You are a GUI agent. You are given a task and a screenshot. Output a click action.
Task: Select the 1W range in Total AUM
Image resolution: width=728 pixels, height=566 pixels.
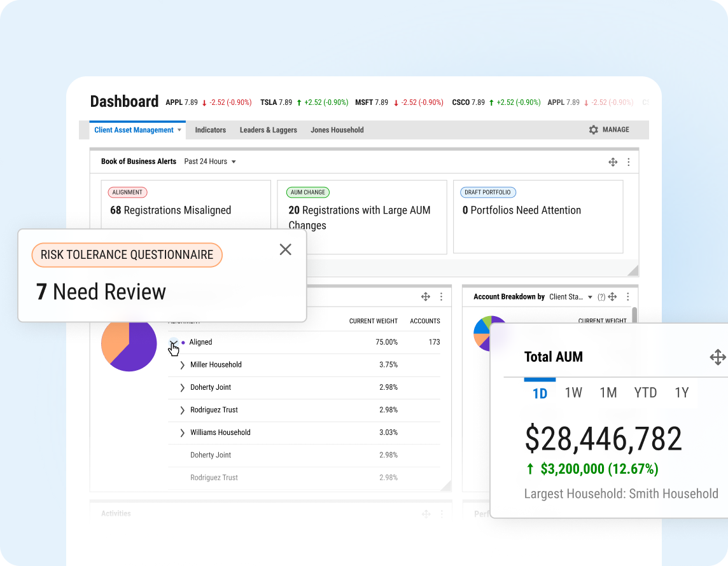573,393
